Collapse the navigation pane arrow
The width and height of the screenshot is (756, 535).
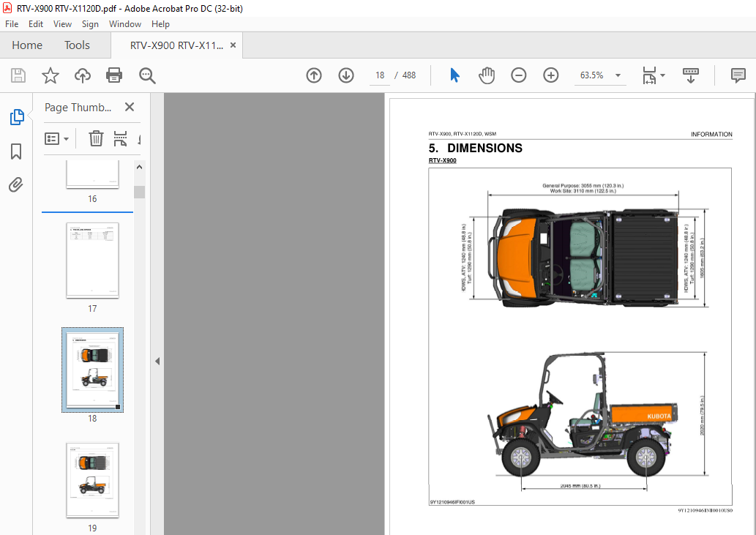point(157,361)
